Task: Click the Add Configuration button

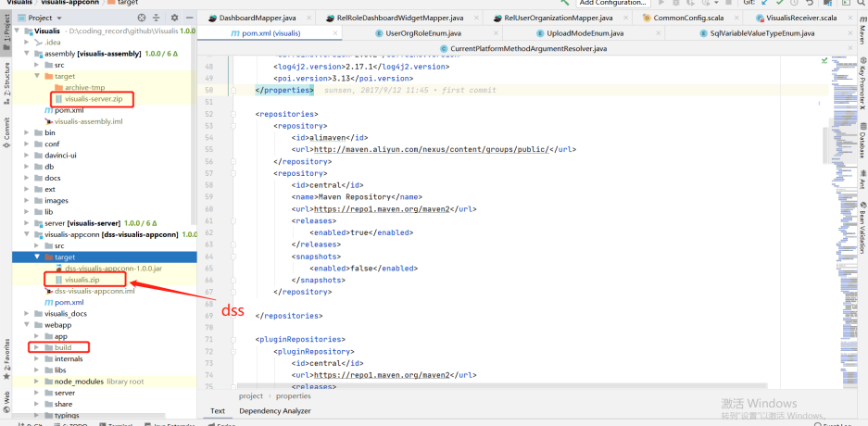Action: 612,4
